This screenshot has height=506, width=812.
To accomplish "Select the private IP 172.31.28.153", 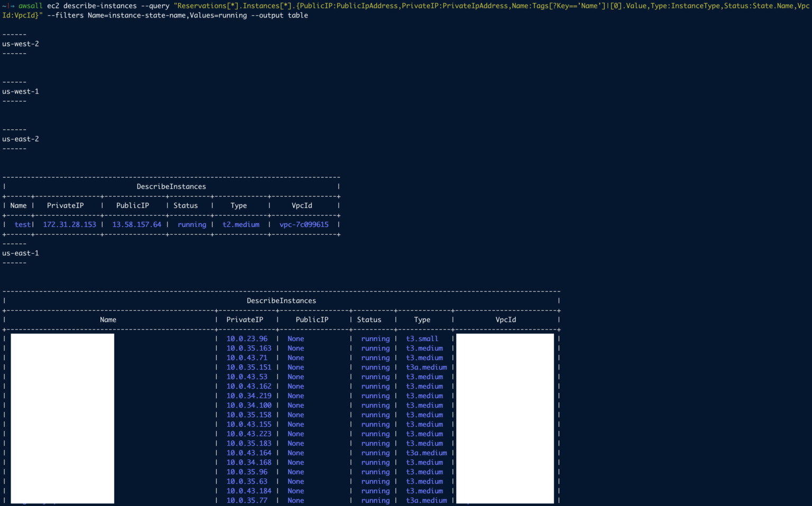I will coord(69,224).
